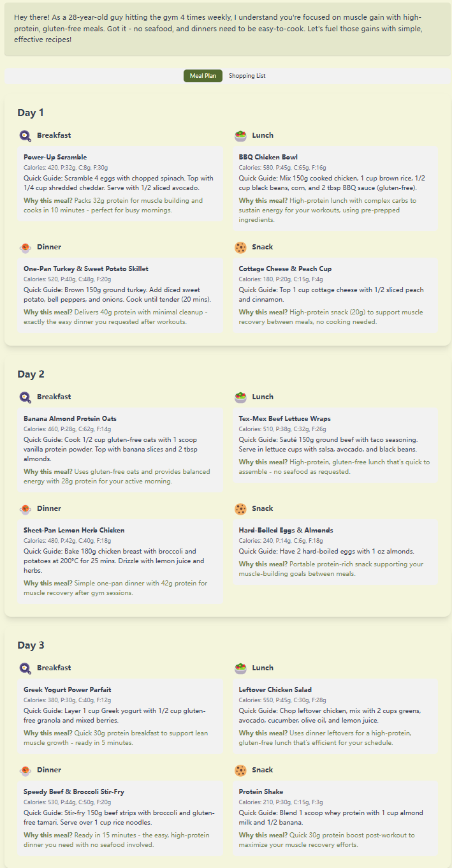Select the Day 2 section heading
Image resolution: width=452 pixels, height=868 pixels.
pos(31,374)
